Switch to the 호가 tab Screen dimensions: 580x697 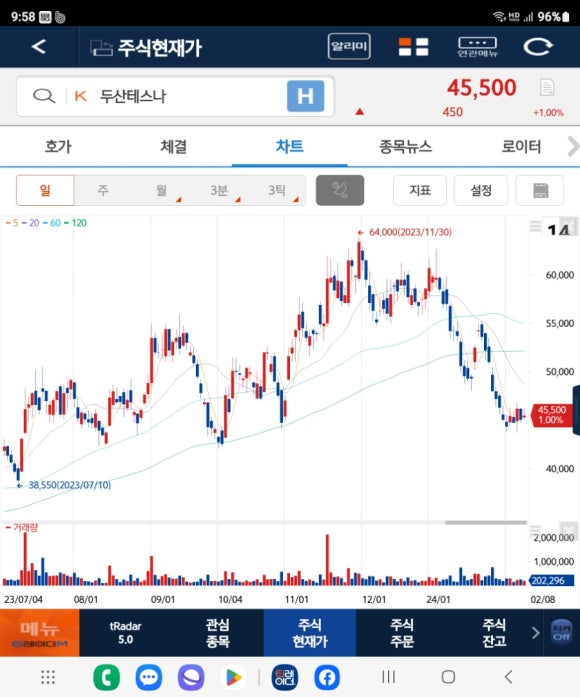[x=58, y=146]
